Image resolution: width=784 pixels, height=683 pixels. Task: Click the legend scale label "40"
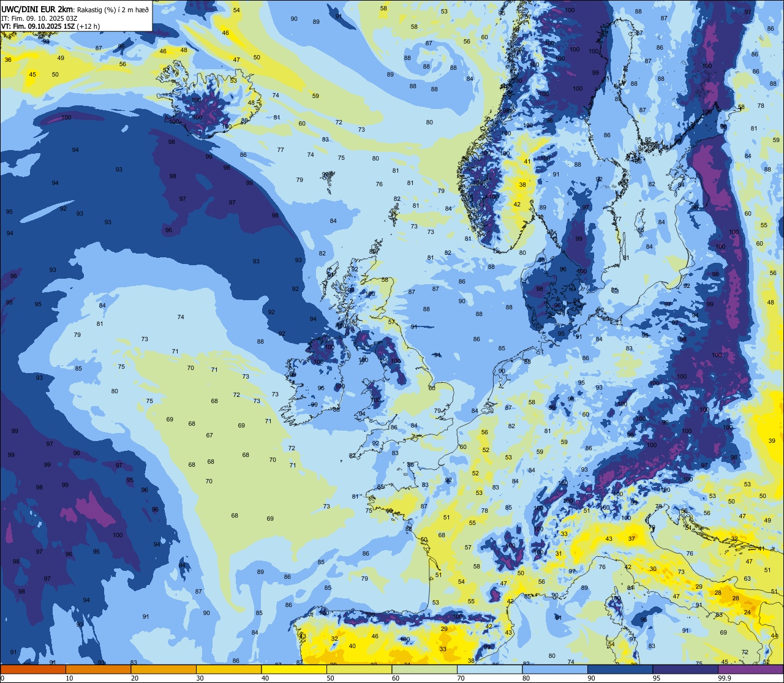[x=265, y=678]
